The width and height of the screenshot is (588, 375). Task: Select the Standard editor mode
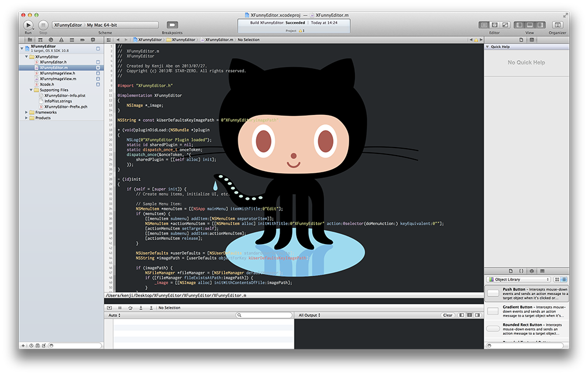tap(484, 25)
